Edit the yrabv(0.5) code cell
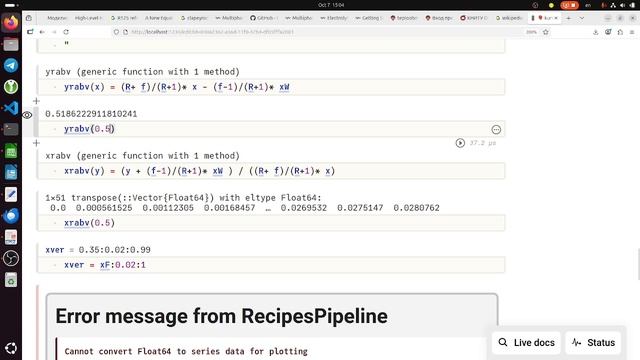The image size is (640, 360). tap(271, 129)
